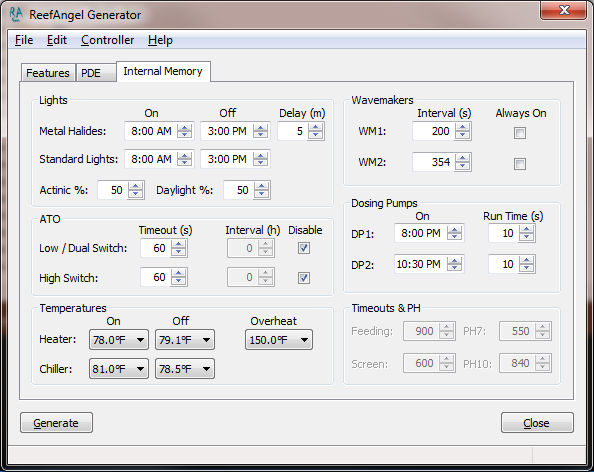Open the Overheat temperature dropdown

click(x=279, y=339)
